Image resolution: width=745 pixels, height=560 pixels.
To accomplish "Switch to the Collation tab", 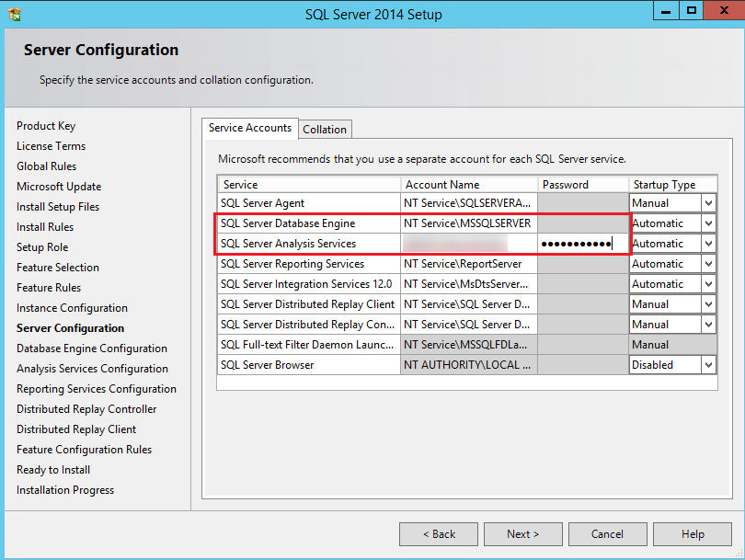I will pos(325,129).
